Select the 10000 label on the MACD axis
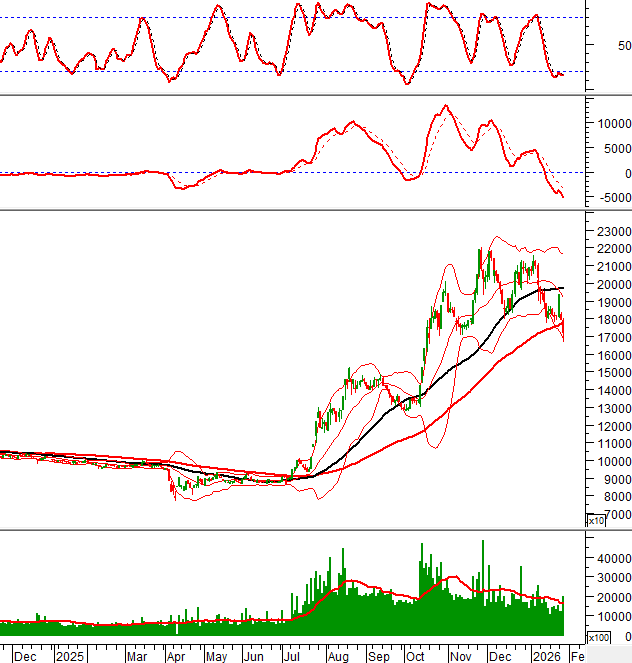Viewport: 632px width, 663px height. [x=609, y=124]
